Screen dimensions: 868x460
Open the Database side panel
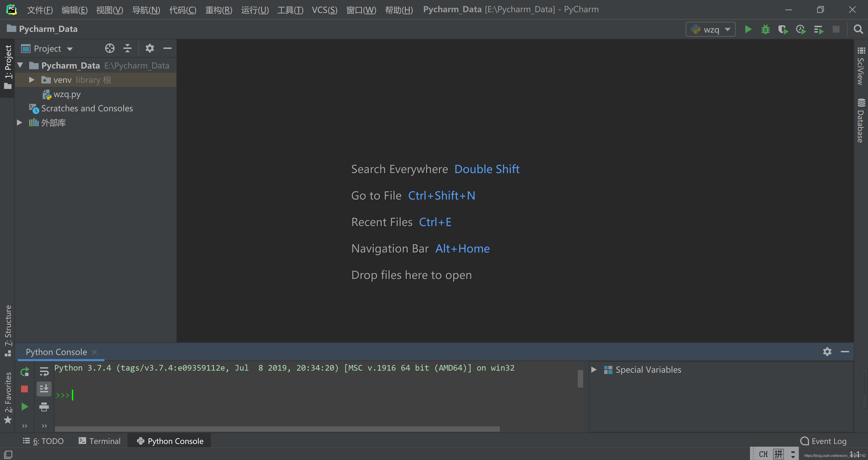click(x=861, y=121)
